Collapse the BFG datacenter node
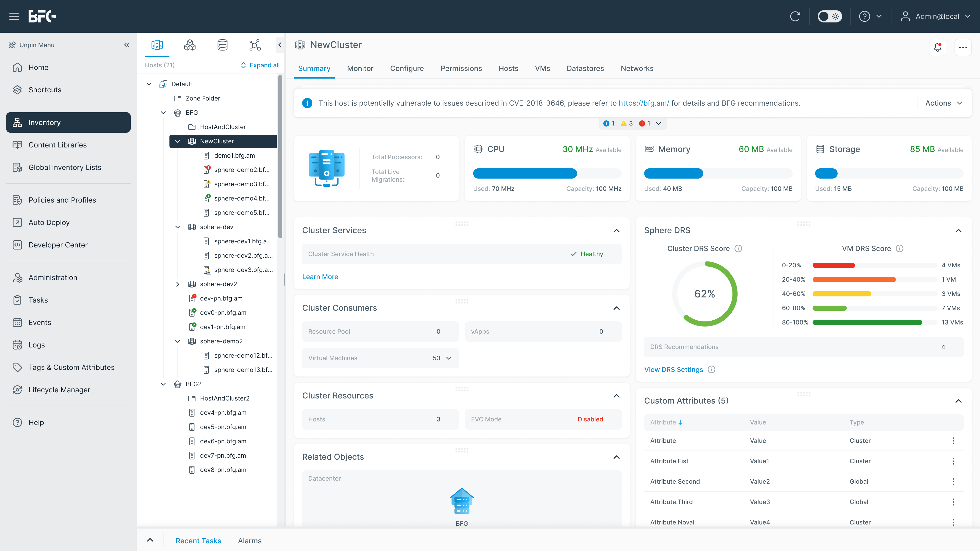The image size is (980, 551). pyautogui.click(x=163, y=112)
